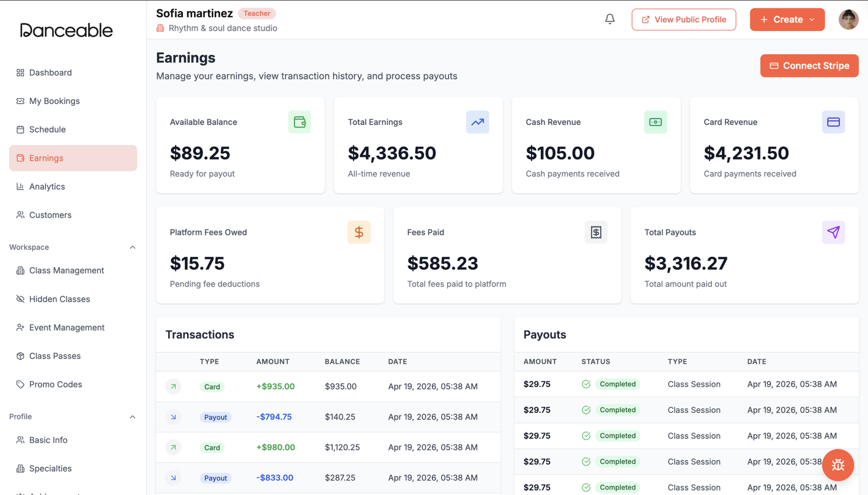Open Class Management
Viewport: 868px width, 495px height.
[x=73, y=270]
